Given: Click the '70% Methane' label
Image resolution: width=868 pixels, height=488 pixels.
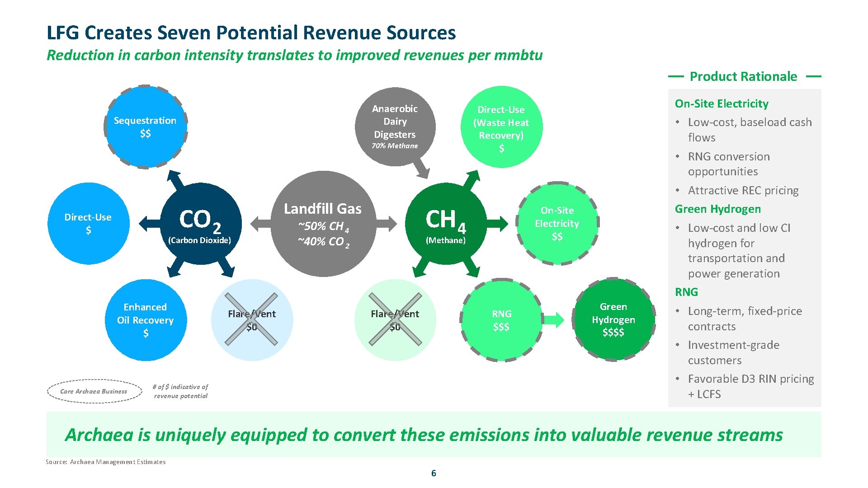Looking at the screenshot, I should coord(395,146).
